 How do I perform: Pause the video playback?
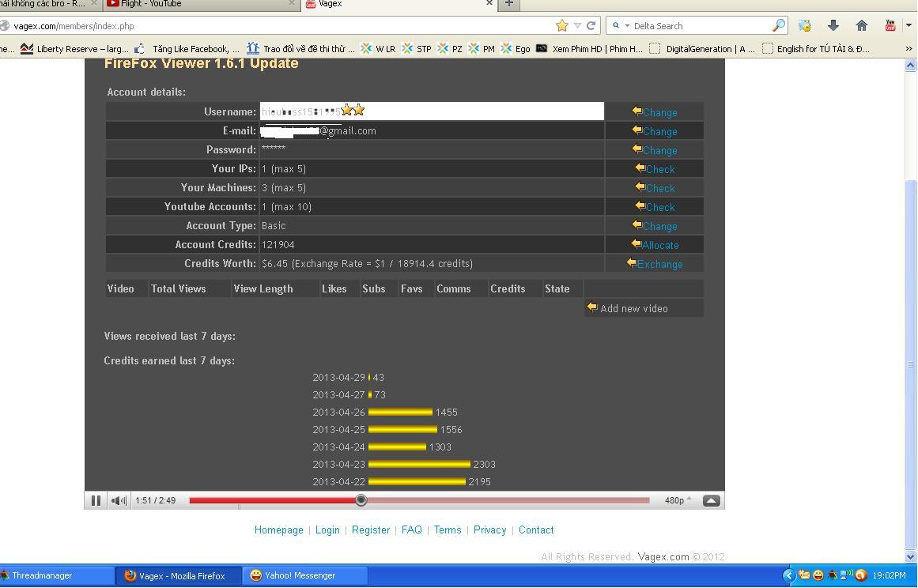point(96,500)
